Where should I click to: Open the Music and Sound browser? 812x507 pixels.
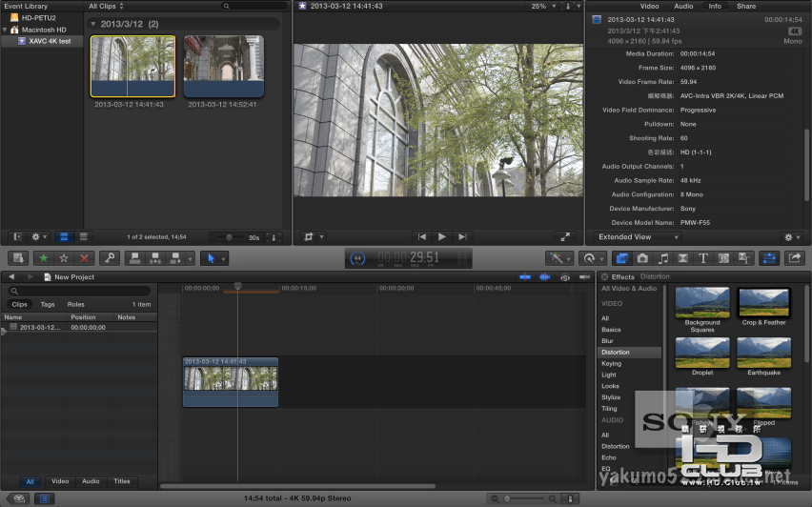663,258
